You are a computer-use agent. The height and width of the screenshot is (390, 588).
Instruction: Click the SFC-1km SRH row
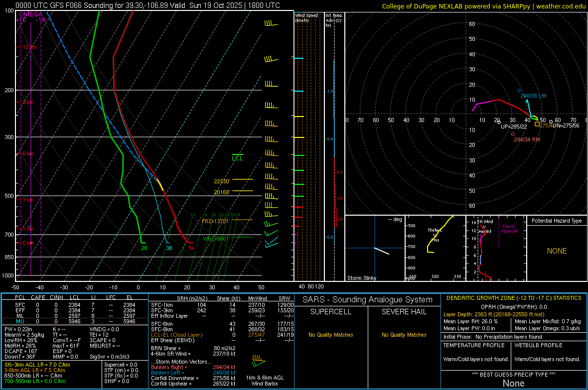[x=222, y=305]
